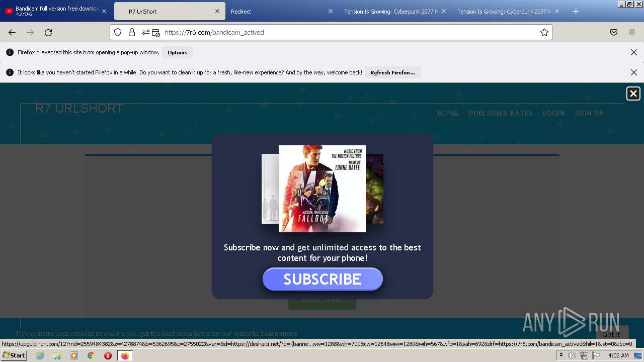Follow the cookie notice Learn more link
Screen dimensions: 644x362
click(x=279, y=333)
